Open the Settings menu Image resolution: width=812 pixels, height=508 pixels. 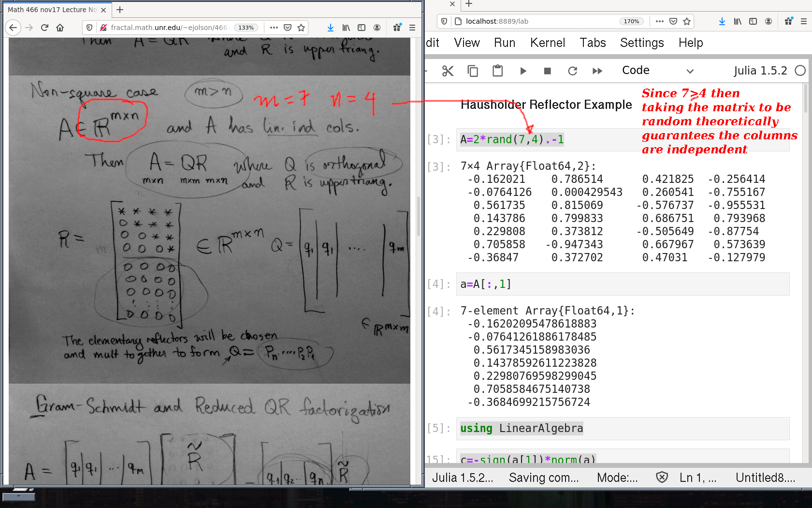click(641, 43)
